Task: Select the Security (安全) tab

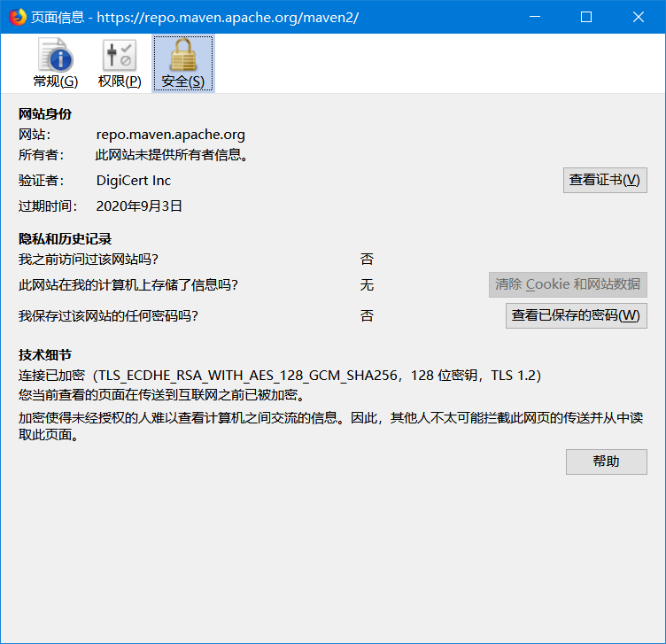Action: click(183, 63)
